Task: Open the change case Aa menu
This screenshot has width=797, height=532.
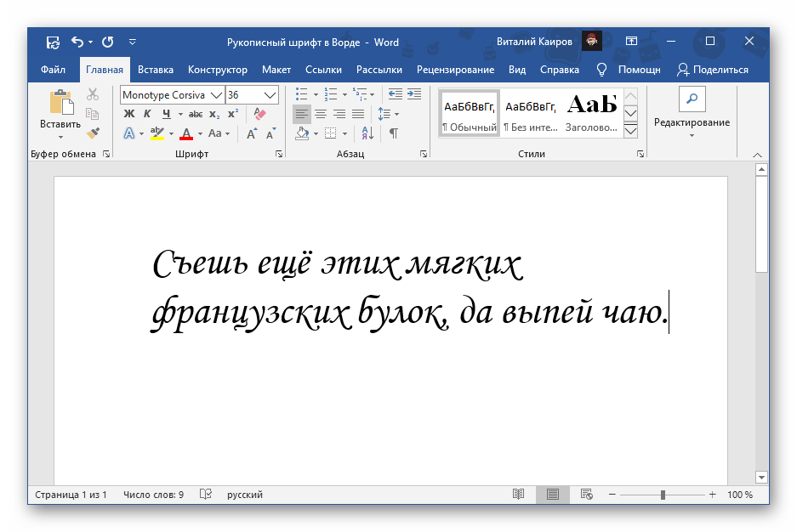Action: tap(219, 133)
